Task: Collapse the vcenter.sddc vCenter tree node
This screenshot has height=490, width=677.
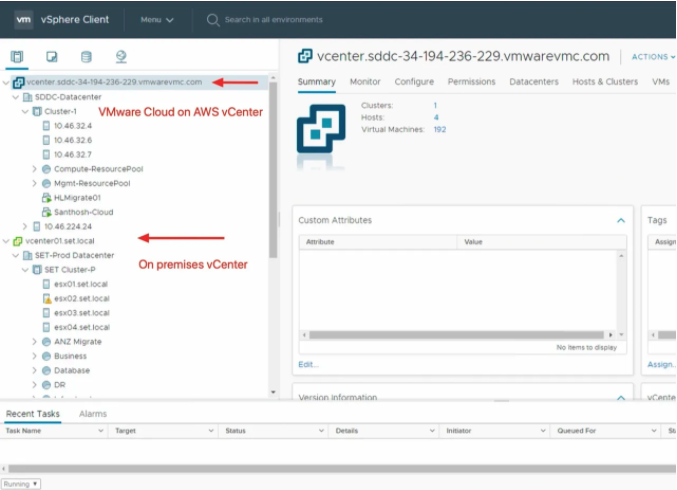Action: point(6,82)
